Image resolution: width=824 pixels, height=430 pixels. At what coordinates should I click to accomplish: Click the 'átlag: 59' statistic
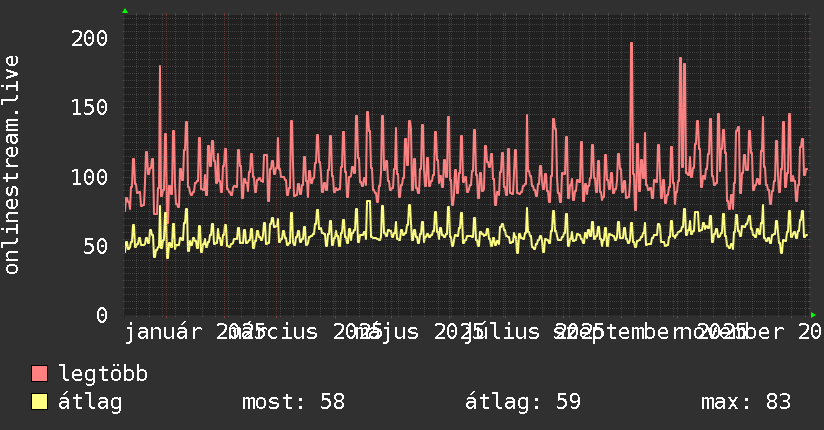[523, 402]
